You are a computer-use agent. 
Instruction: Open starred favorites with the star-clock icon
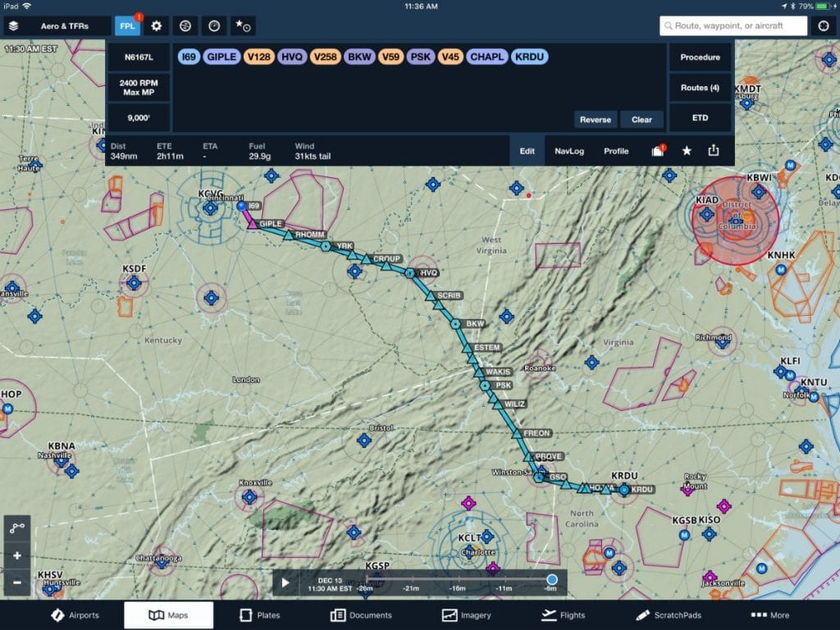[242, 25]
